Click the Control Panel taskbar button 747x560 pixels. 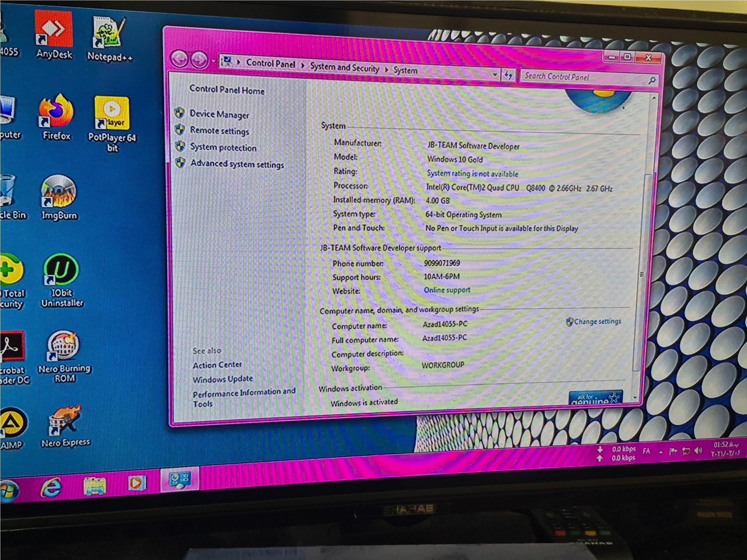tap(180, 480)
